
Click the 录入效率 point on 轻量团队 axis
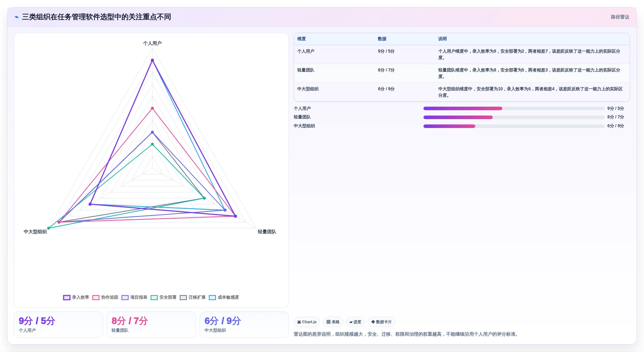pos(235,216)
